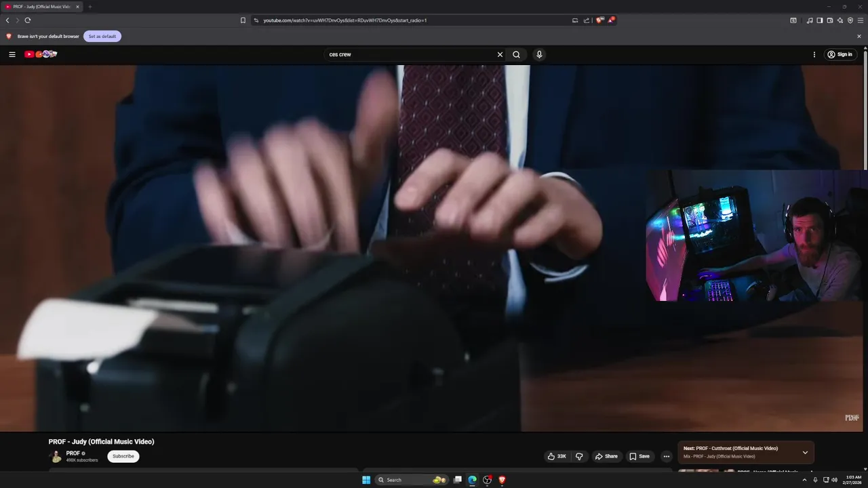Viewport: 868px width, 488px height.
Task: Toggle the browser sidebar panel
Action: pos(820,20)
